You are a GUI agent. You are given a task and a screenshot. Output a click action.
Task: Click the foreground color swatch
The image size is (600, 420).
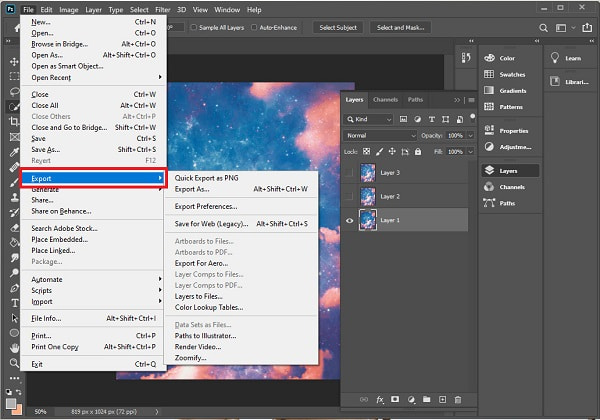click(x=11, y=404)
